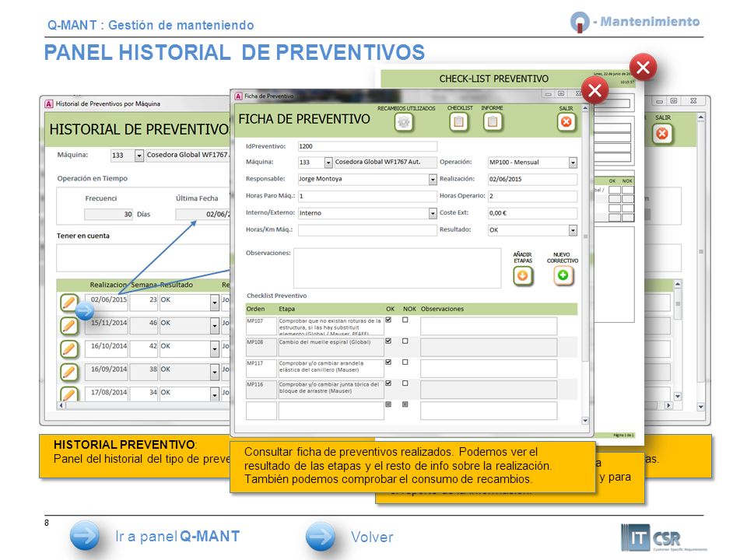This screenshot has height=560, width=747.
Task: Select the Semana cell showing 46
Action: pos(144,326)
